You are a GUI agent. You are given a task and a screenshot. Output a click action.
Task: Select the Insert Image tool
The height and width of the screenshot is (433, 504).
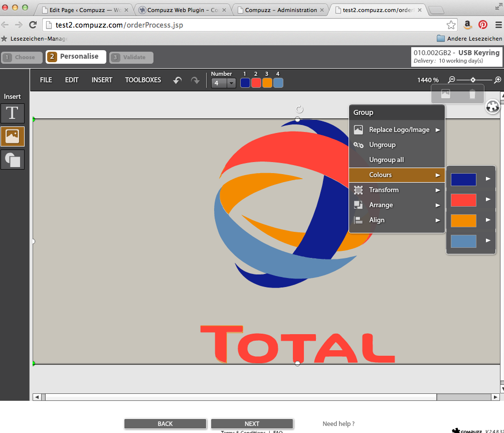tap(13, 136)
